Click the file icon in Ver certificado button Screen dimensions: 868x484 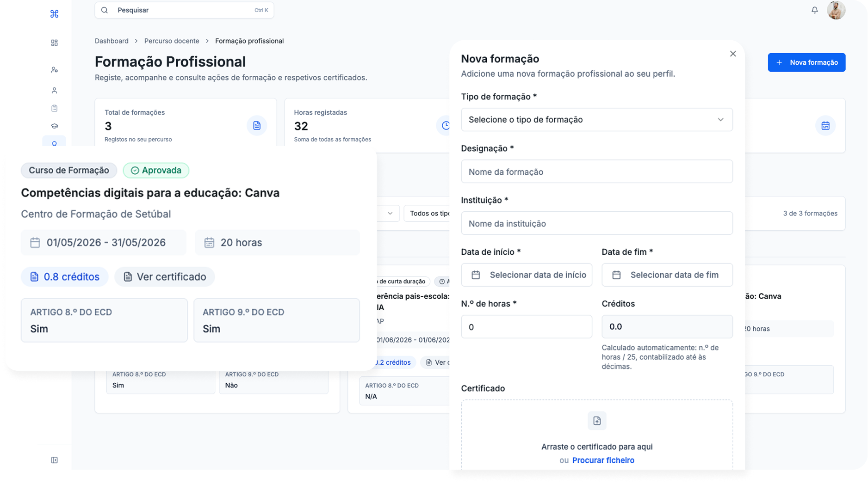128,277
